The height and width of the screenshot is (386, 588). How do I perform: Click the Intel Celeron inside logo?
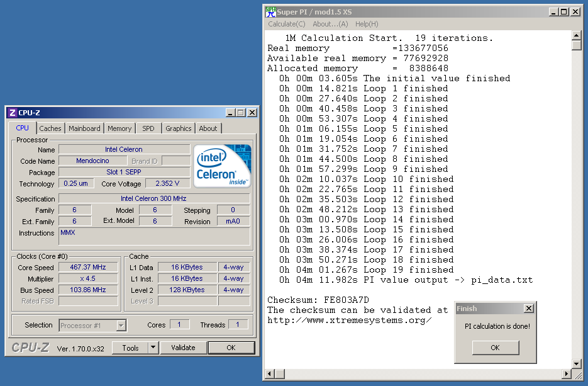[x=223, y=166]
